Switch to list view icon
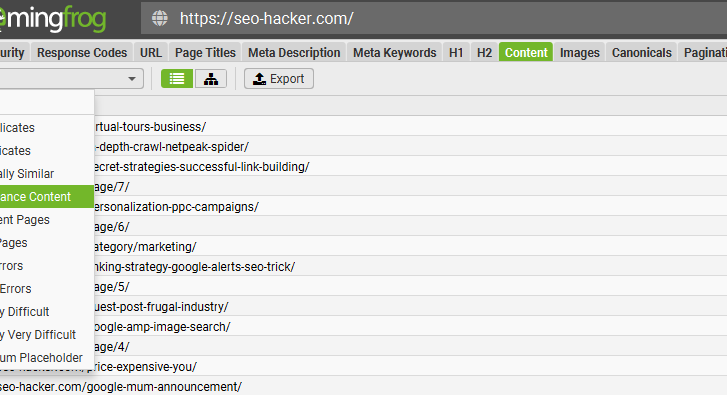This screenshot has width=727, height=395. 177,79
